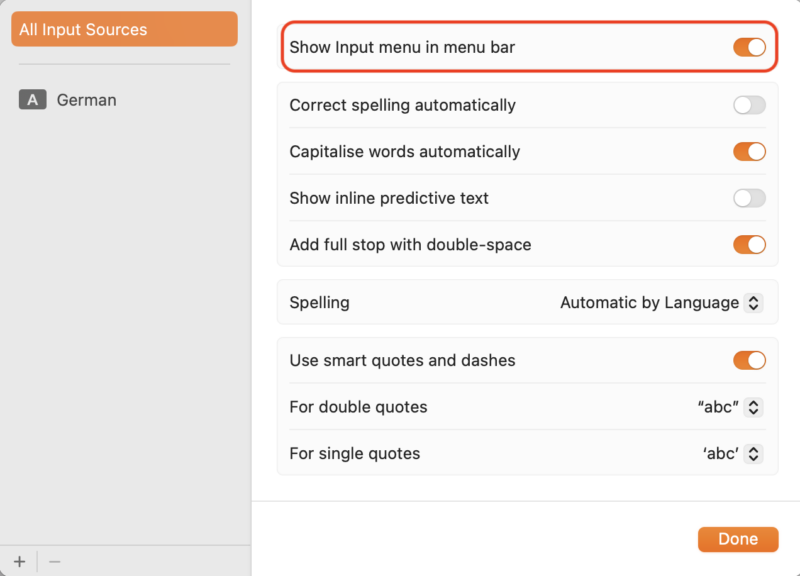
Task: Enable "Correct spelling automatically"
Action: click(x=749, y=105)
